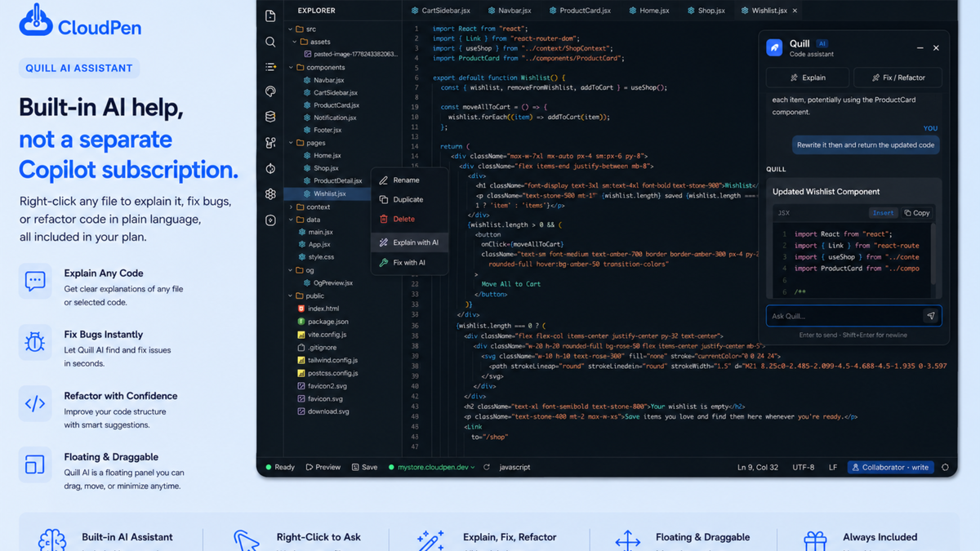Open the source control branch icon

(x=270, y=143)
